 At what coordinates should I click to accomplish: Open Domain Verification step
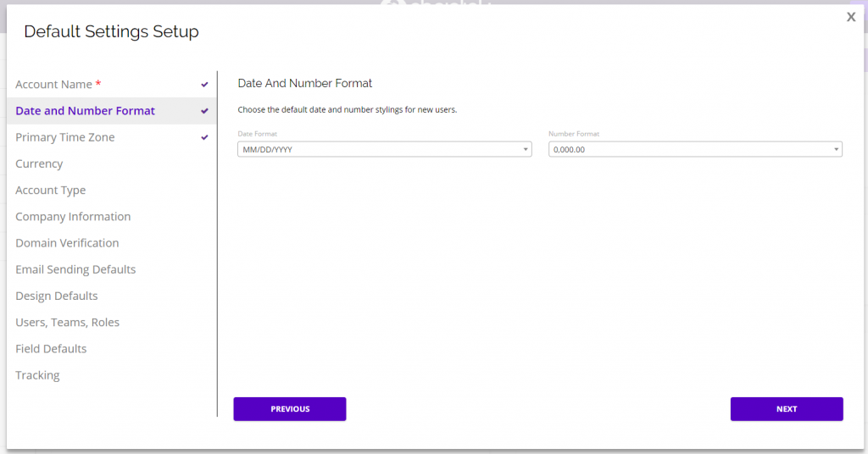tap(111, 243)
